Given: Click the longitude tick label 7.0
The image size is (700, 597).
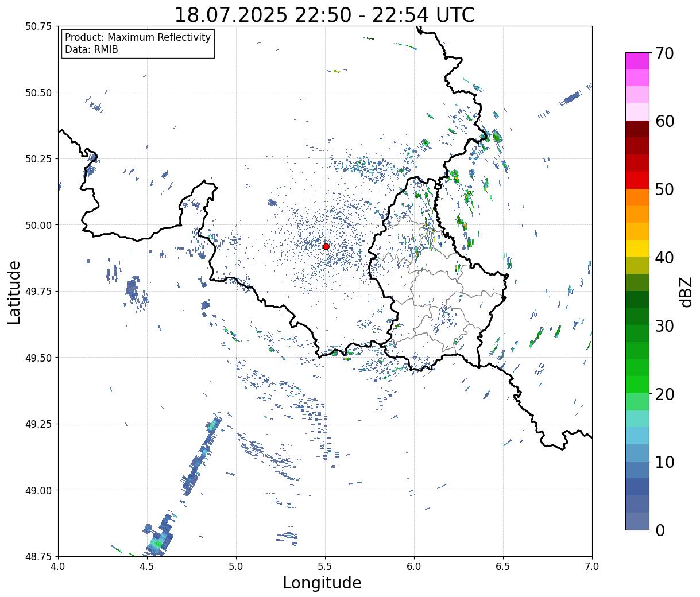Looking at the screenshot, I should pyautogui.click(x=592, y=567).
